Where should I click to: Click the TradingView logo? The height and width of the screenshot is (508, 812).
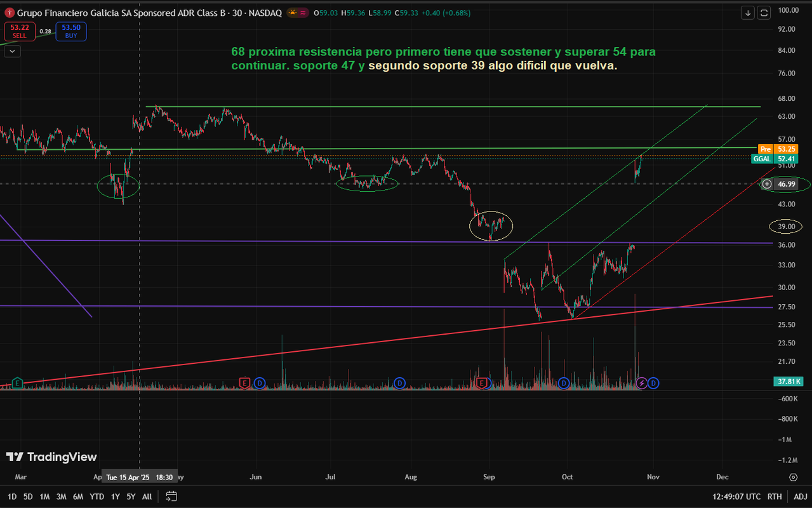tap(52, 457)
